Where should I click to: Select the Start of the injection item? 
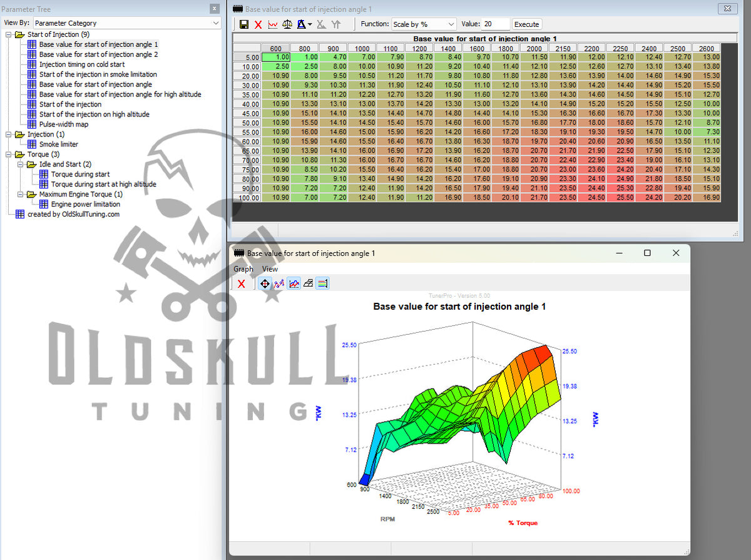[x=70, y=104]
